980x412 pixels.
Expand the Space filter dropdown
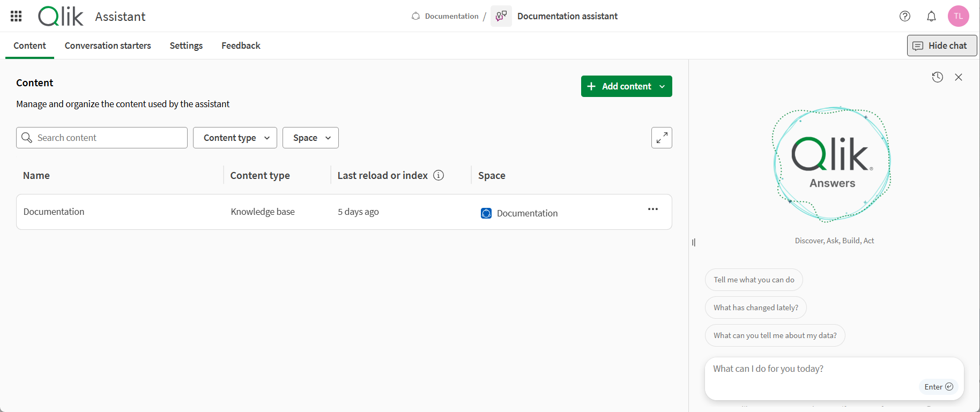point(310,138)
